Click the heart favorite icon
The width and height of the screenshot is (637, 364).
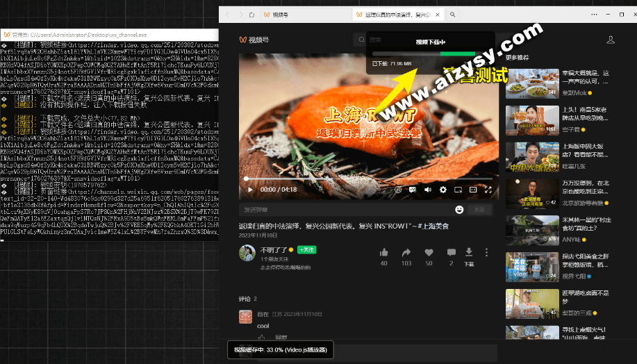pyautogui.click(x=429, y=251)
